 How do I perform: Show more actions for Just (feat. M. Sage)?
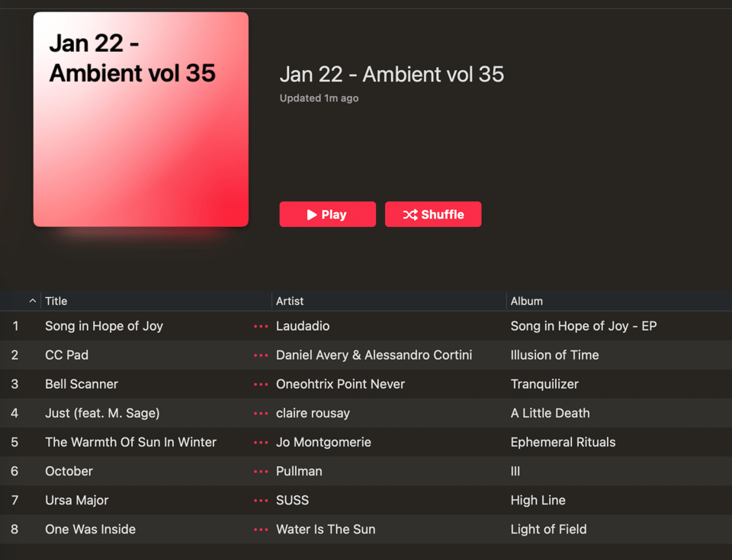pyautogui.click(x=261, y=413)
